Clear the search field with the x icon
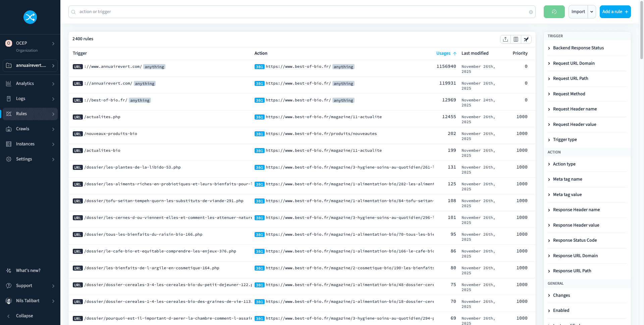644x325 pixels. 531,12
